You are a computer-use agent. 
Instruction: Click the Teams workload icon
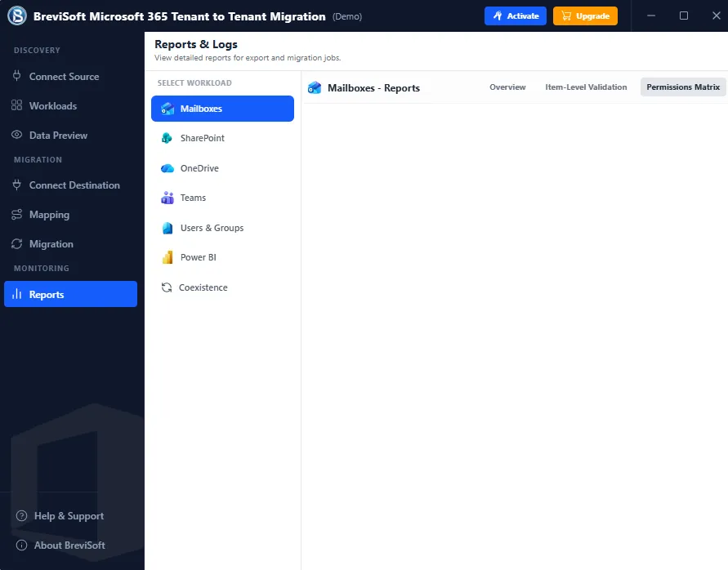pyautogui.click(x=167, y=198)
